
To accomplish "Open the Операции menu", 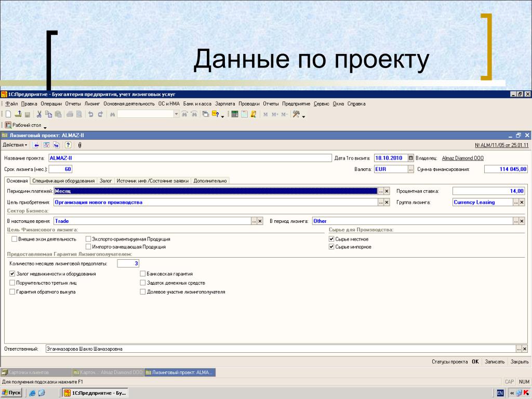I will (x=51, y=104).
